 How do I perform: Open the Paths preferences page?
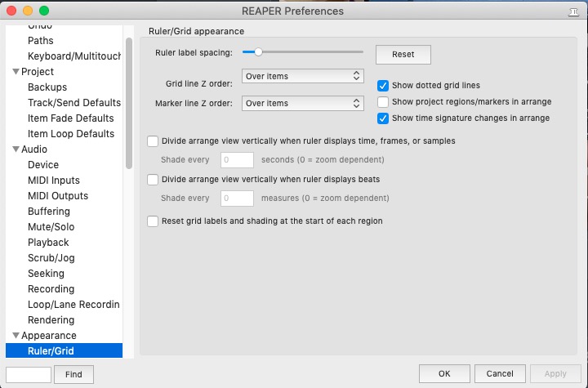tap(41, 41)
